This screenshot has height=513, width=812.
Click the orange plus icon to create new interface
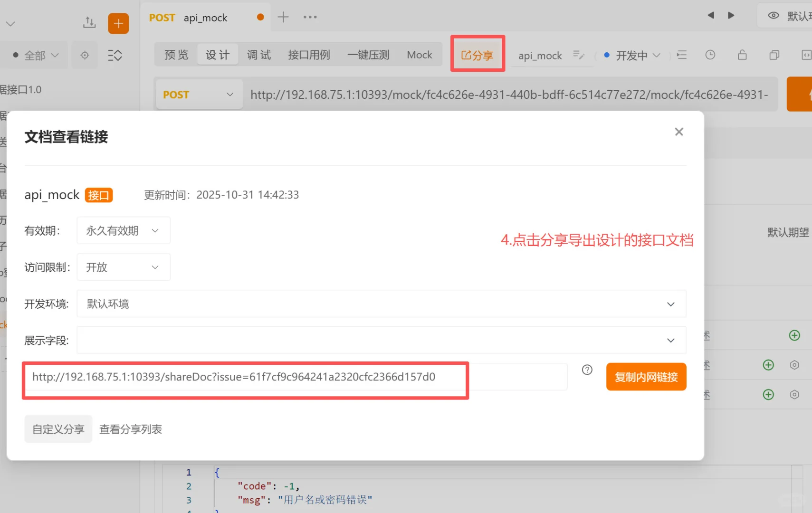pos(118,23)
